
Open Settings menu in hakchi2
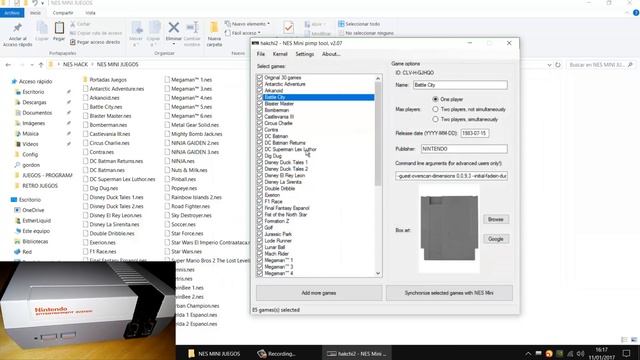pyautogui.click(x=304, y=54)
